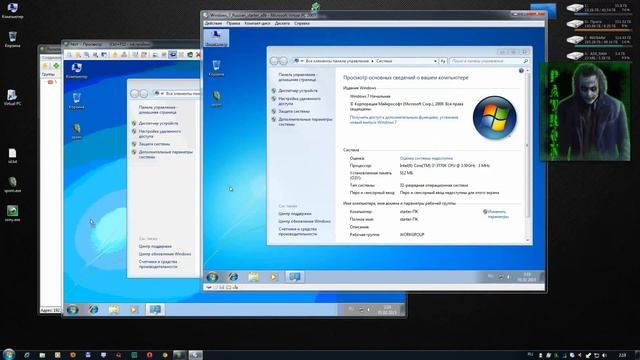640x360 pixels.
Task: Open Explorer folder icon in Virtual PC guest taskbar
Action: coord(253,277)
